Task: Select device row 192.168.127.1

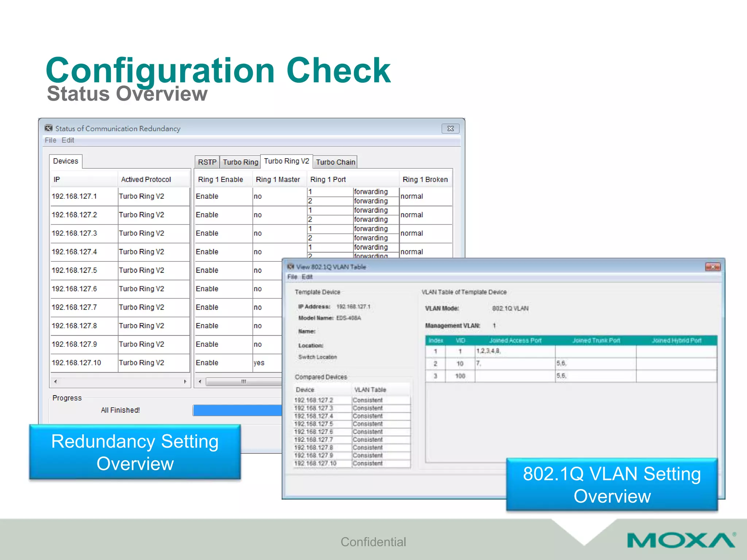Action: [x=120, y=197]
